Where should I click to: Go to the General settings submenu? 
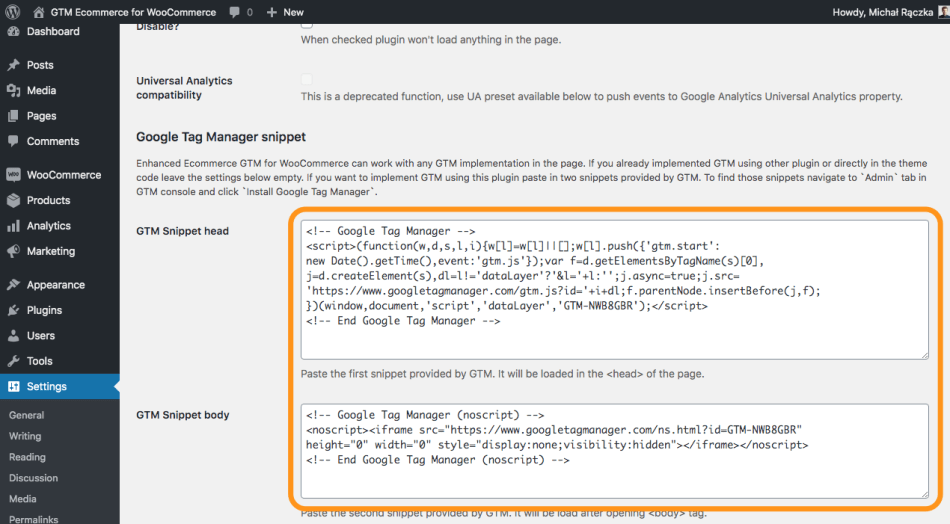pos(27,415)
